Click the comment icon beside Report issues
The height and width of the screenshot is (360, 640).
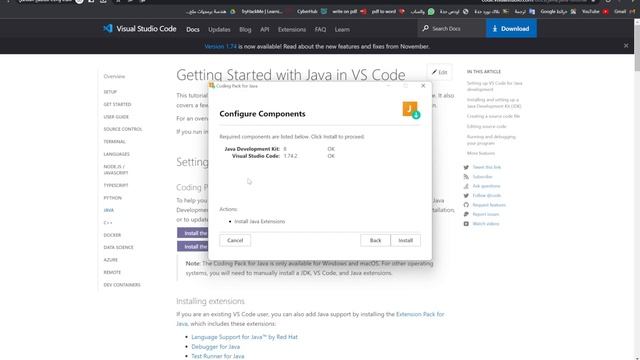(x=466, y=214)
